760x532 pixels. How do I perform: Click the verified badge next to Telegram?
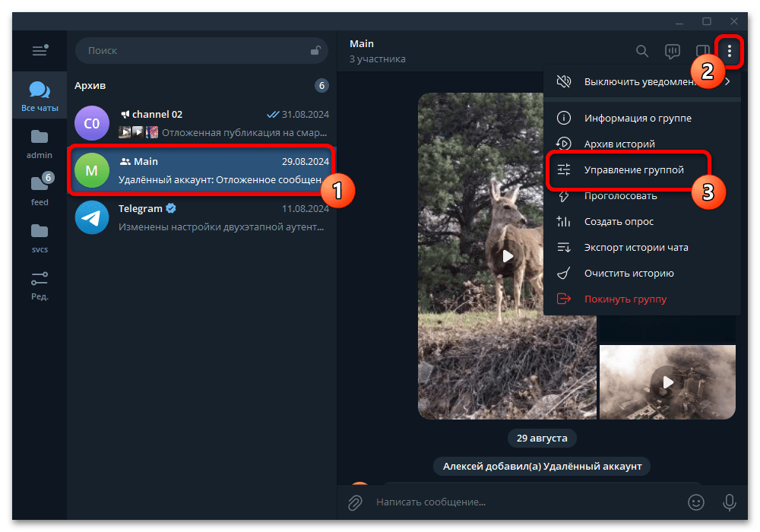171,208
